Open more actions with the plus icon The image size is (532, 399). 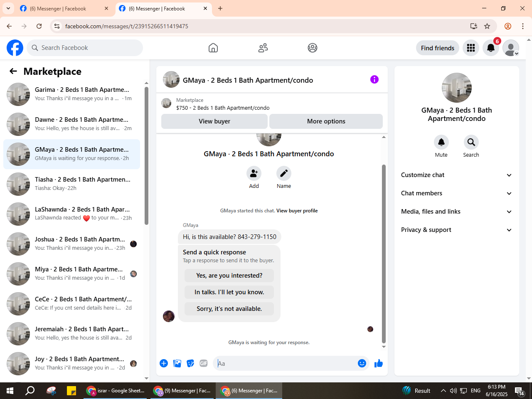164,363
